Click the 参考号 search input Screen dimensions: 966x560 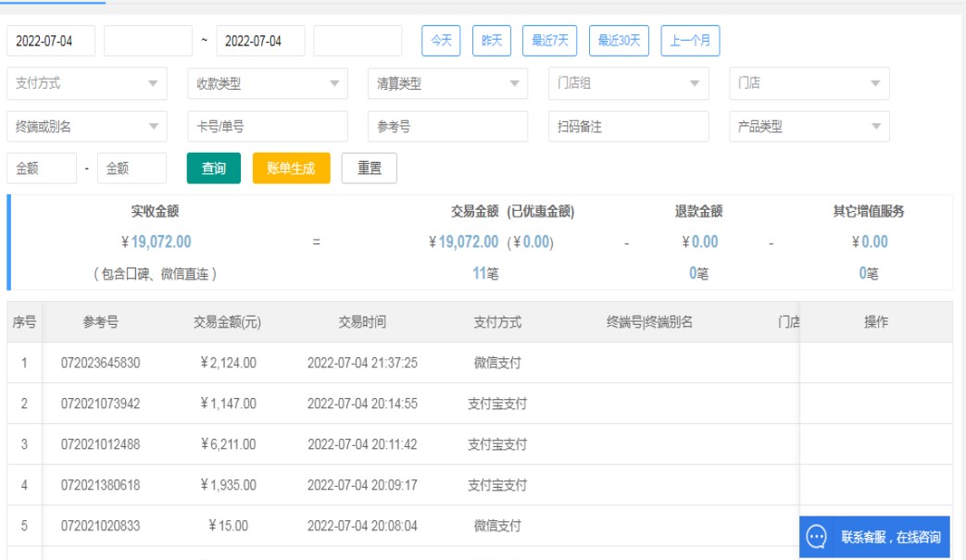pos(447,127)
